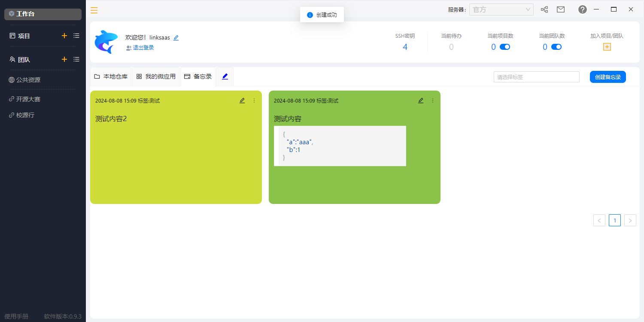Image resolution: width=644 pixels, height=322 pixels.
Task: Toggle the 当前团队数 switch
Action: coord(556,47)
